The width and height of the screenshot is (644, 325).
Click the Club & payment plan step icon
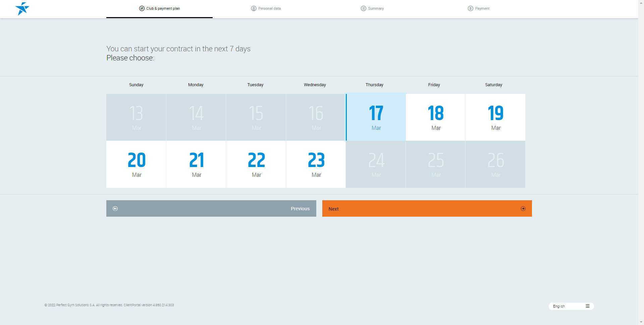pos(142,8)
